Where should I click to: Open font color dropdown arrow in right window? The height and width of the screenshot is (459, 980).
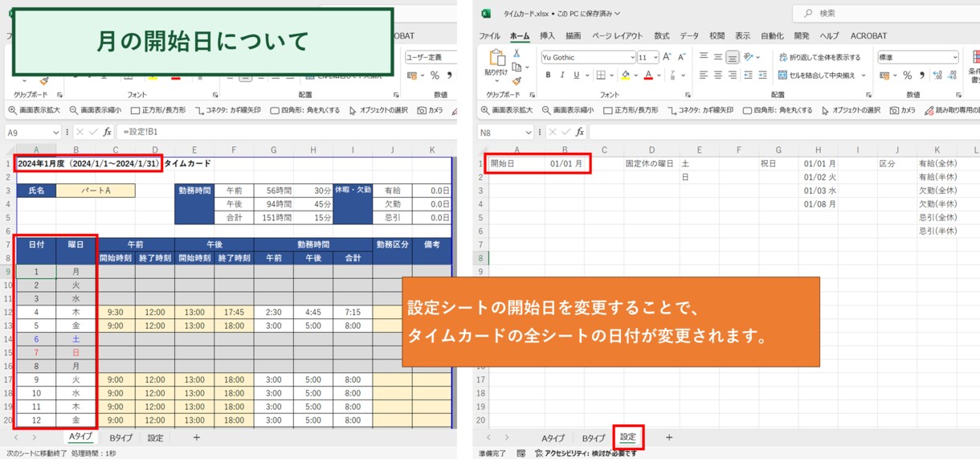(x=658, y=75)
